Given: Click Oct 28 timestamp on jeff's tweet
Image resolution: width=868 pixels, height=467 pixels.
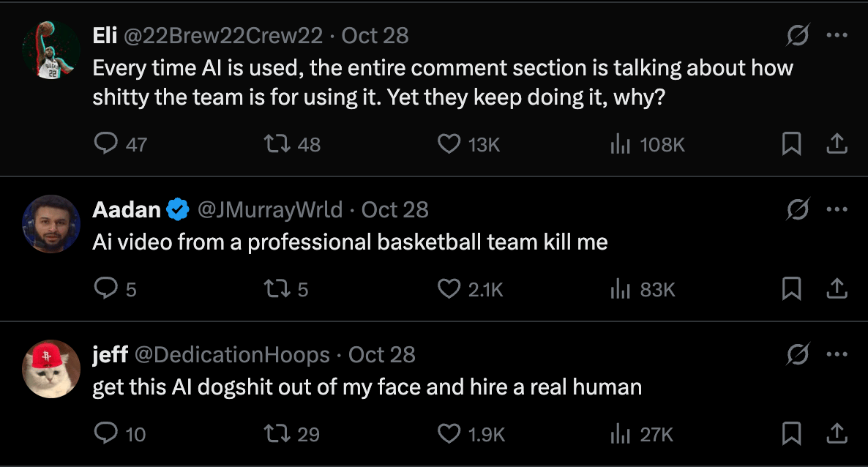Looking at the screenshot, I should point(382,355).
